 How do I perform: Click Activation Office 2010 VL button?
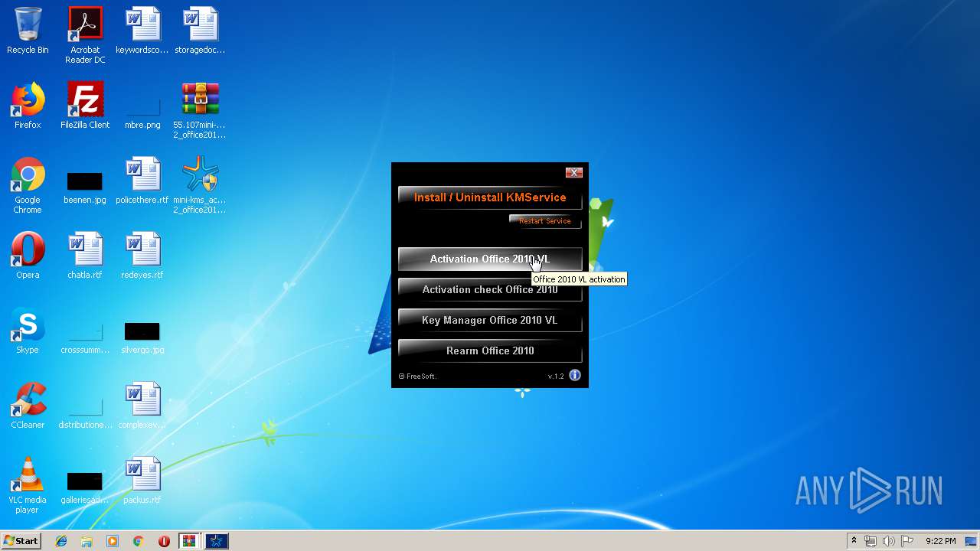click(x=490, y=259)
